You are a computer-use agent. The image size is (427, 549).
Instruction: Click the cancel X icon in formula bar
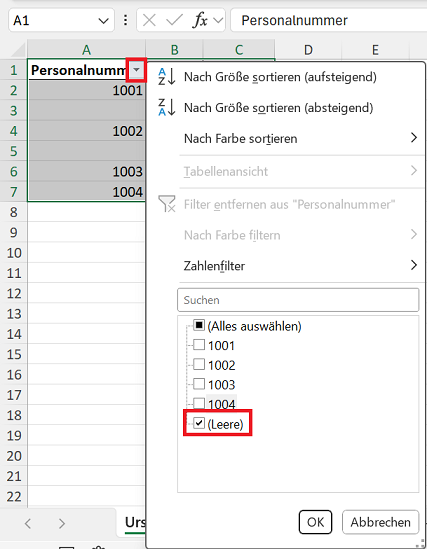[x=149, y=20]
